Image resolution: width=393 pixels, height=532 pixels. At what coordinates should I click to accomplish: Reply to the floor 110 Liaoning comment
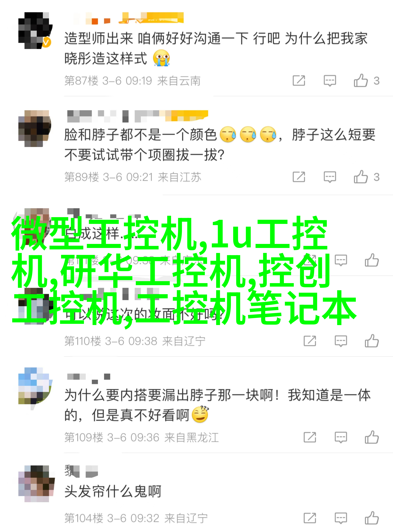click(x=341, y=341)
